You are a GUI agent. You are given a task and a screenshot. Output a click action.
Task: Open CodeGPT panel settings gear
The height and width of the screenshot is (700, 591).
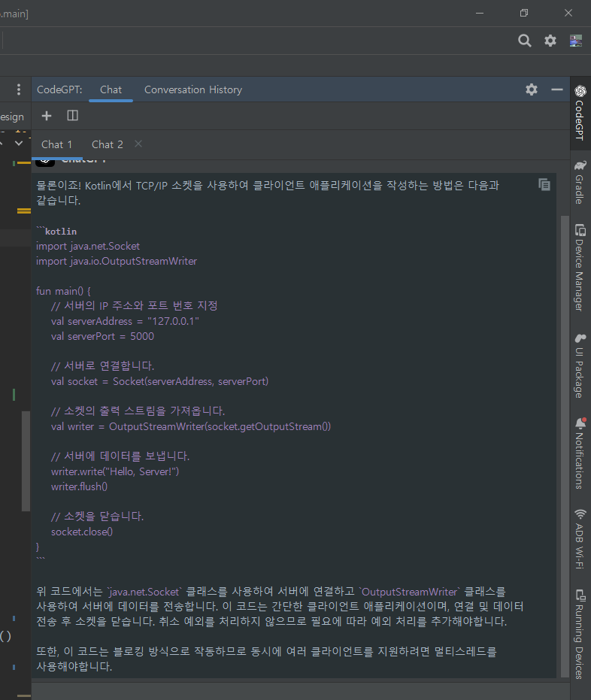(531, 89)
